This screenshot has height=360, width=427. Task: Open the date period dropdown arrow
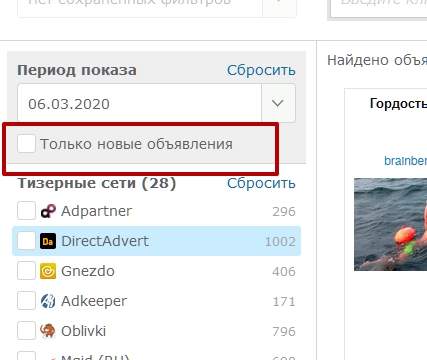tap(278, 103)
